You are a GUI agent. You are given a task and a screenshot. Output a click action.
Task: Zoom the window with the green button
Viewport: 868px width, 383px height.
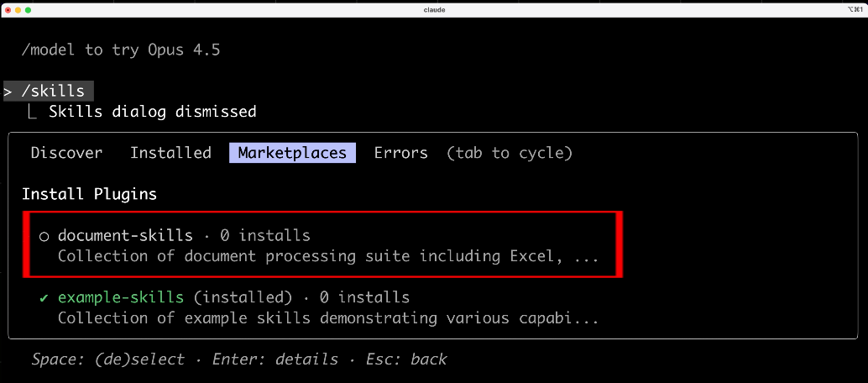(28, 9)
